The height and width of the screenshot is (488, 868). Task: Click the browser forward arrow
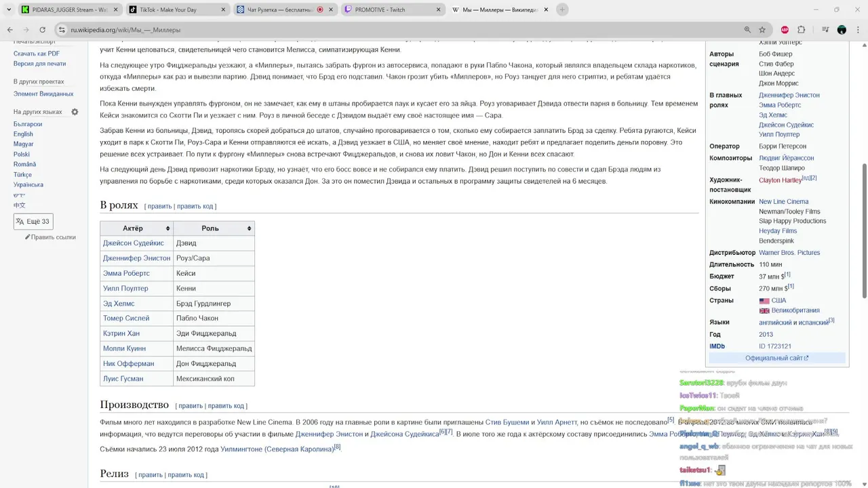26,30
